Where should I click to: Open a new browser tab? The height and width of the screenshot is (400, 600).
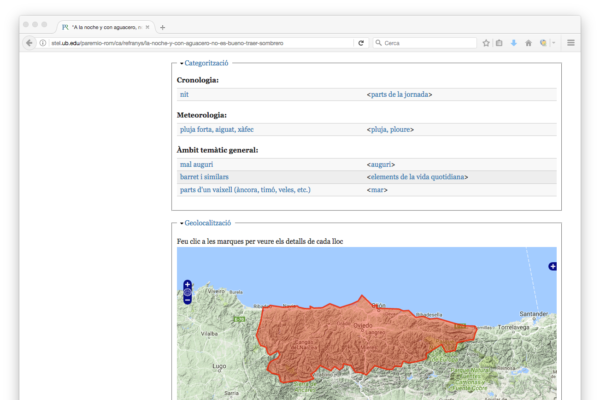click(x=163, y=27)
